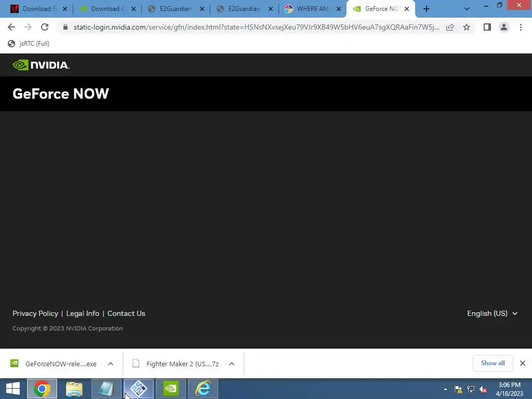
Task: Close the WHERE AM tab
Action: (339, 9)
